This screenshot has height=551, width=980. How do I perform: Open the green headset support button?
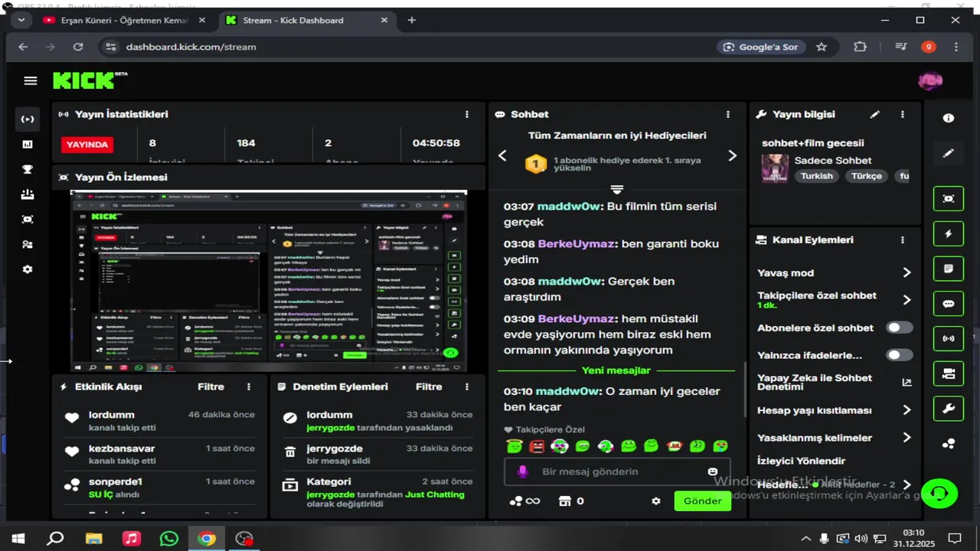coord(939,493)
